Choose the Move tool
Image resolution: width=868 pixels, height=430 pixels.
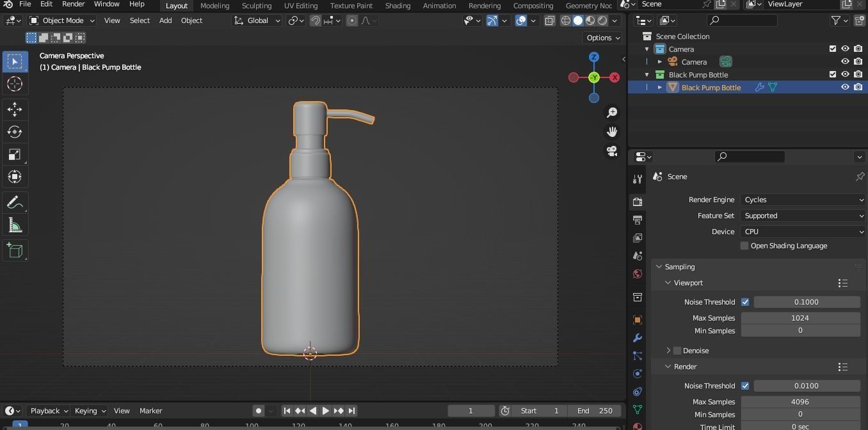15,109
